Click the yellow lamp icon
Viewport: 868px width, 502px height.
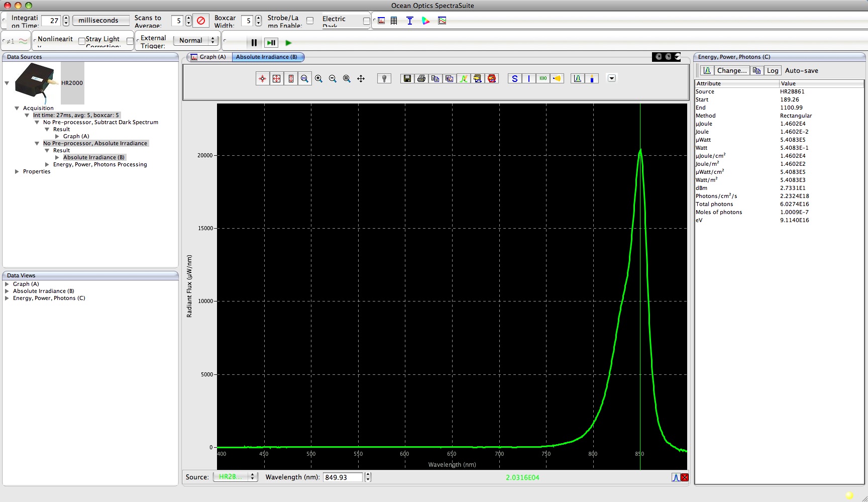pos(557,78)
